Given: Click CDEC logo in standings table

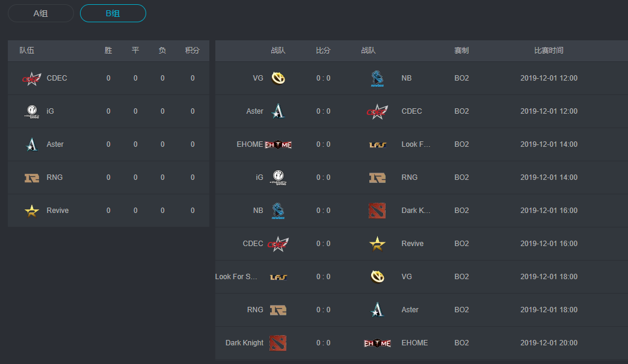Looking at the screenshot, I should pos(31,78).
